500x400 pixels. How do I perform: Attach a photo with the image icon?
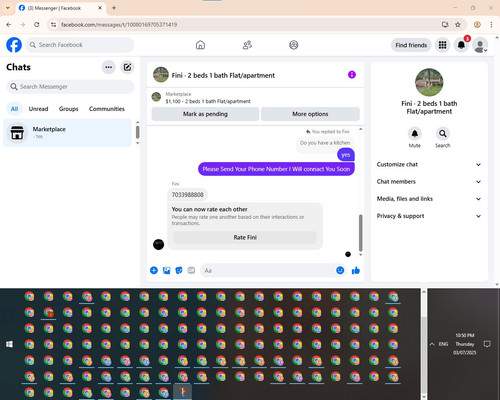pos(166,270)
